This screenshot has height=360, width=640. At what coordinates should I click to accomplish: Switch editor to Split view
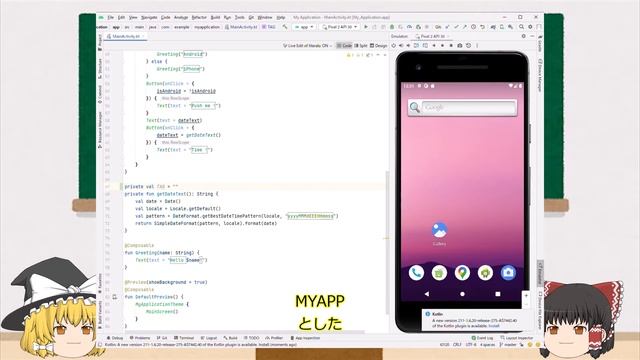pos(361,46)
